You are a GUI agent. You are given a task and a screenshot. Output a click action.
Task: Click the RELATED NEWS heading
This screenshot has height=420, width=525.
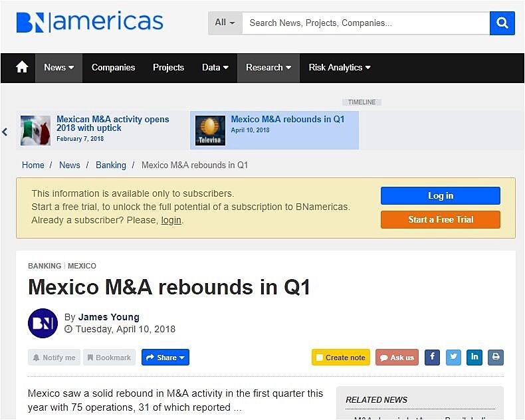pyautogui.click(x=376, y=400)
